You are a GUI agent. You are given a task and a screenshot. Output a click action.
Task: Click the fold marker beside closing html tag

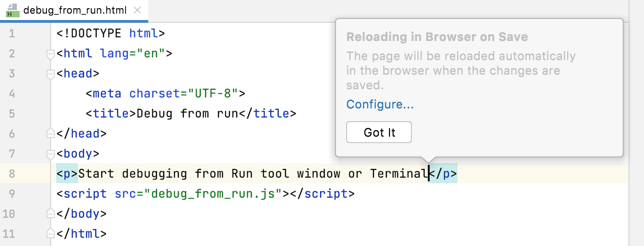coord(51,234)
